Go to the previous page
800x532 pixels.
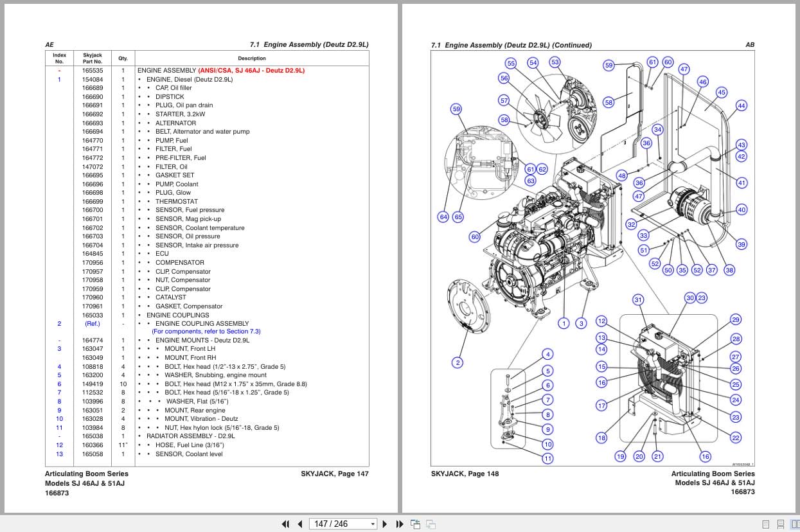[x=300, y=524]
